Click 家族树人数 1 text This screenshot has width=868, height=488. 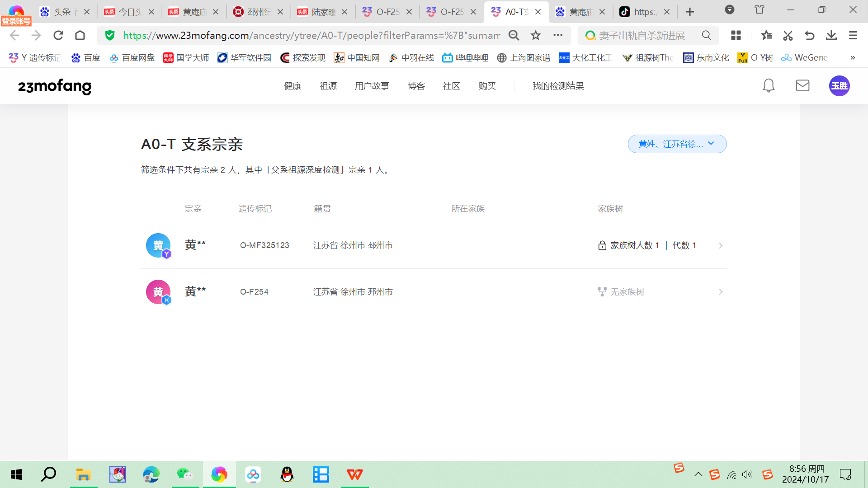635,245
